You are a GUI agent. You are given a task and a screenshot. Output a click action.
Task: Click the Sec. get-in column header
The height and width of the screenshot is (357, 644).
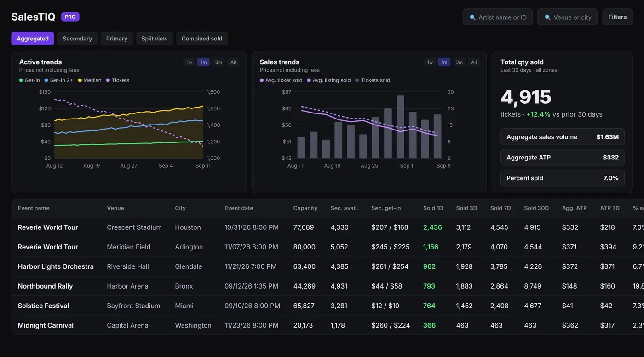[386, 208]
